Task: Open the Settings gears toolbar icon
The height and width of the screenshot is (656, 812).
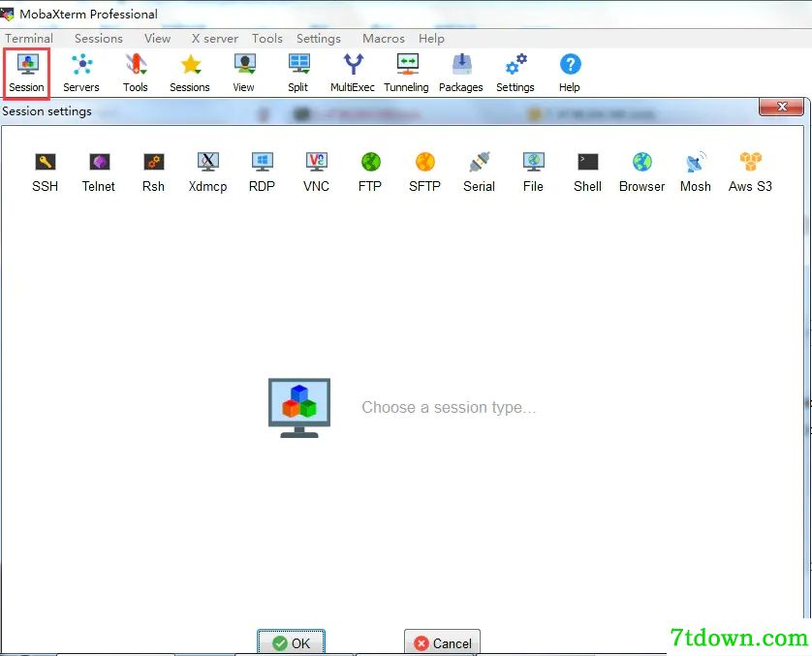Action: click(x=515, y=73)
